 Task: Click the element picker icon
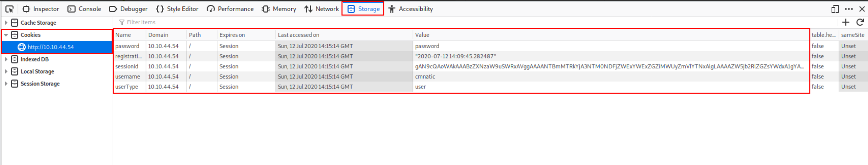(10, 9)
